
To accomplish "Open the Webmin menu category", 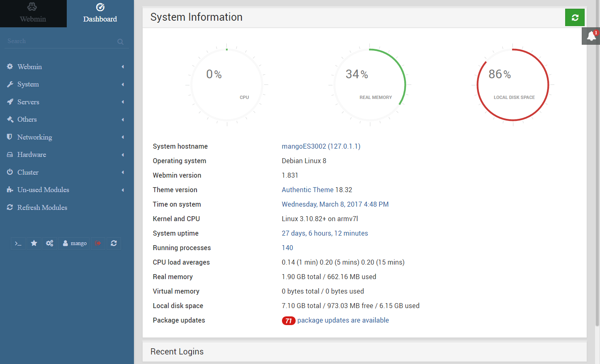I will (x=67, y=67).
